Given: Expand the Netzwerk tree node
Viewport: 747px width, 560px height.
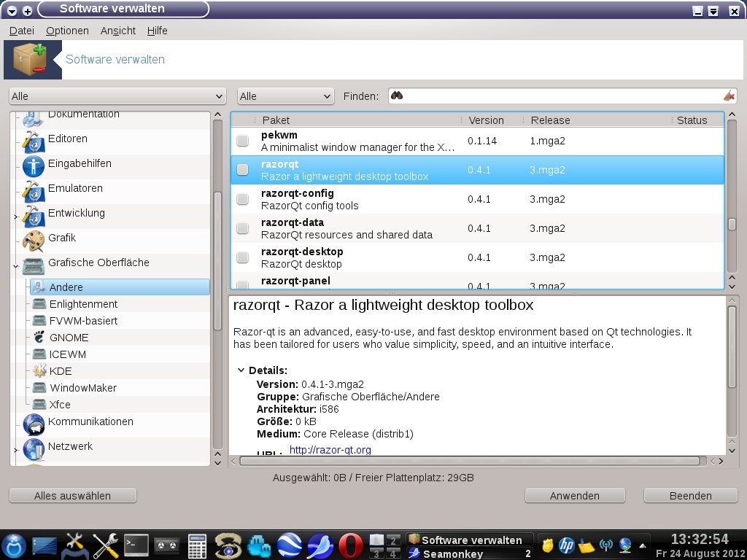Looking at the screenshot, I should point(16,450).
